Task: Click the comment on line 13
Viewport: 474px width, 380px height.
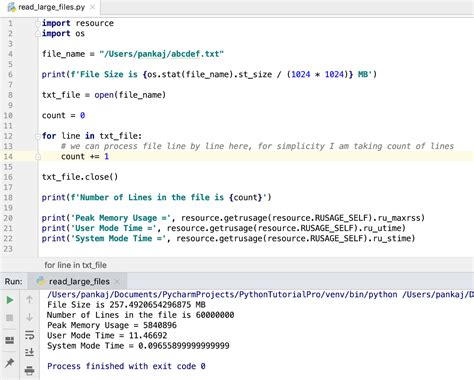Action: [x=257, y=146]
